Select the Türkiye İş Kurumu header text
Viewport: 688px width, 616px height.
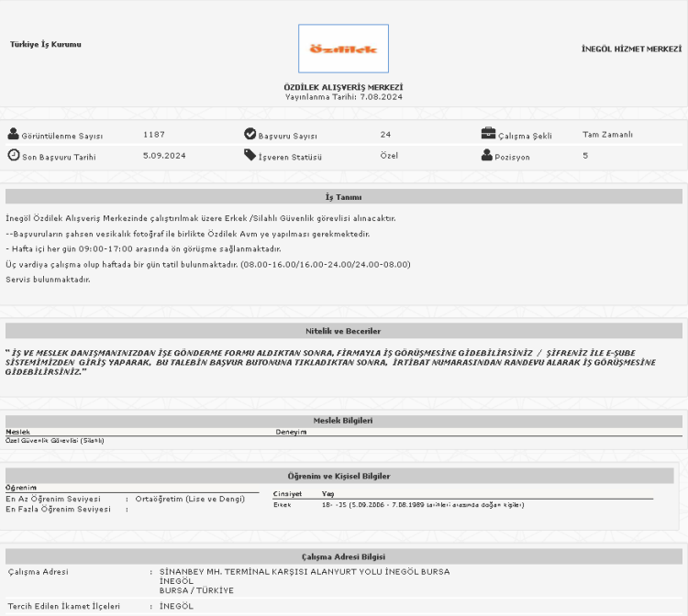45,44
